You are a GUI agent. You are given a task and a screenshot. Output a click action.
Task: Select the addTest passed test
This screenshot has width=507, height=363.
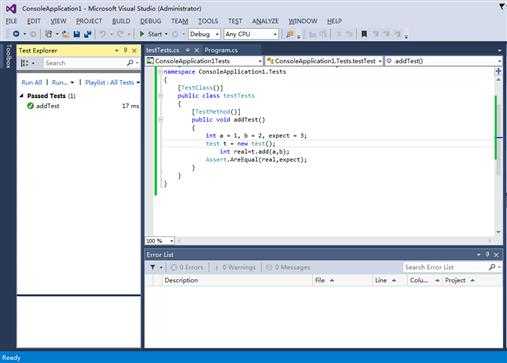point(79,106)
